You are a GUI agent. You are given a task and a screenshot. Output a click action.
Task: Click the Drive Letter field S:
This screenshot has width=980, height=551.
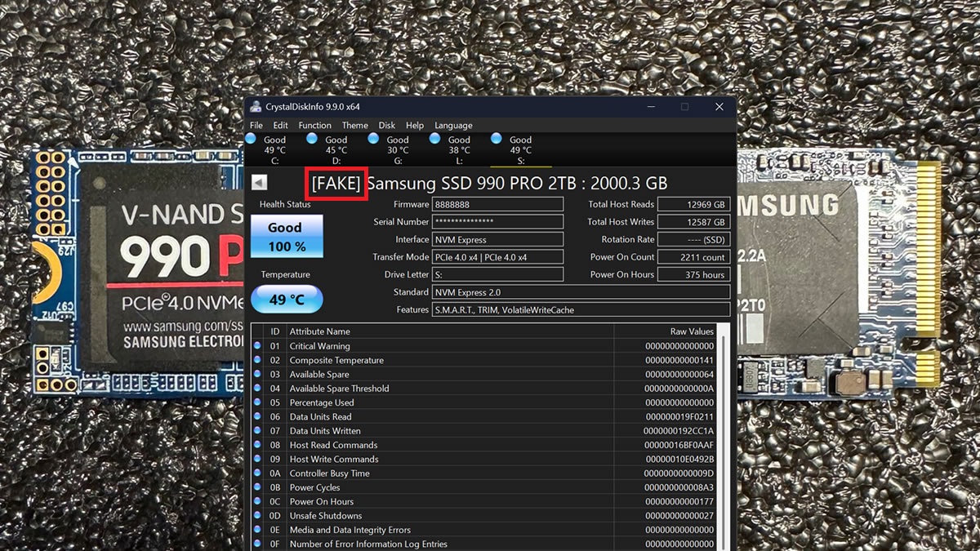(x=497, y=275)
